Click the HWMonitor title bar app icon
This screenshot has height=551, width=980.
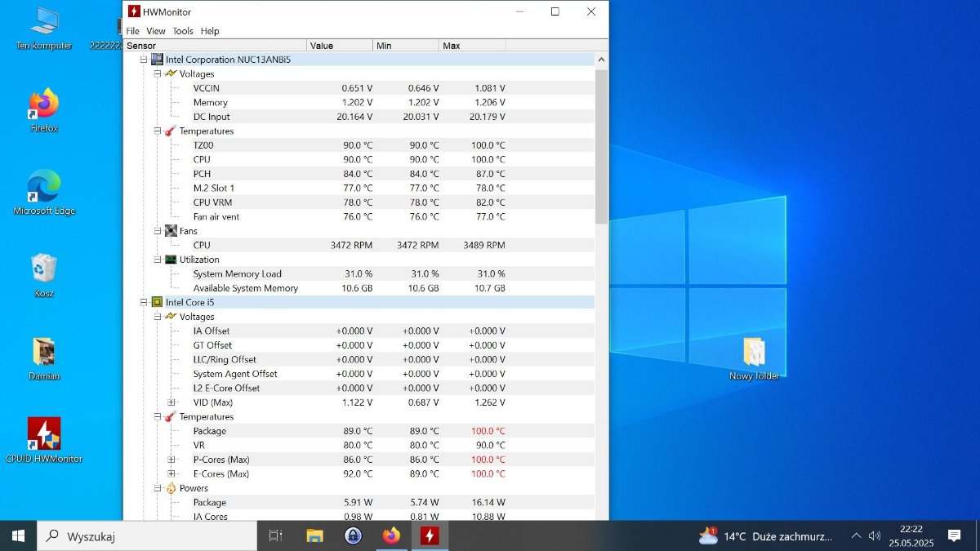134,11
